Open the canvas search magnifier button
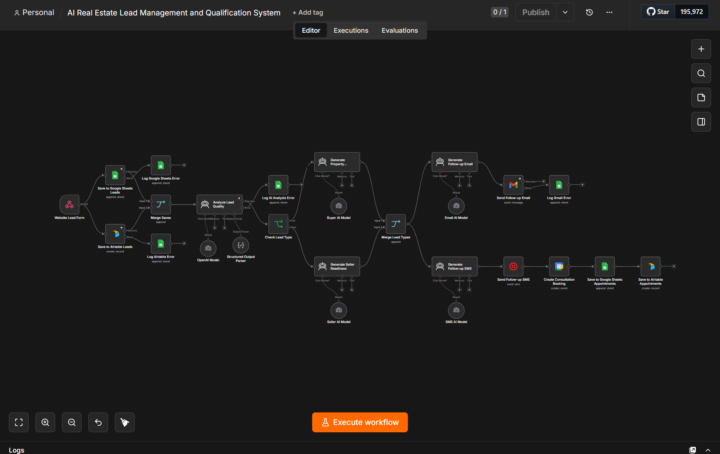This screenshot has width=720, height=454. tap(701, 73)
